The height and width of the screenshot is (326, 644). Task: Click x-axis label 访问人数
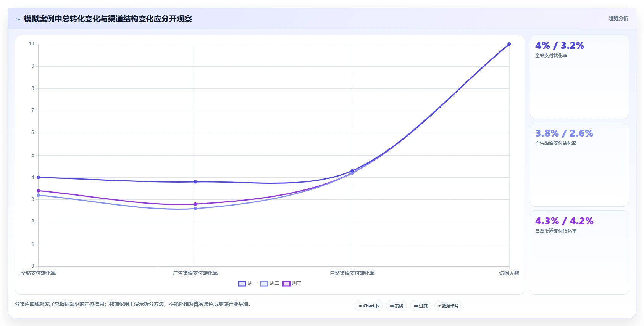coord(509,273)
